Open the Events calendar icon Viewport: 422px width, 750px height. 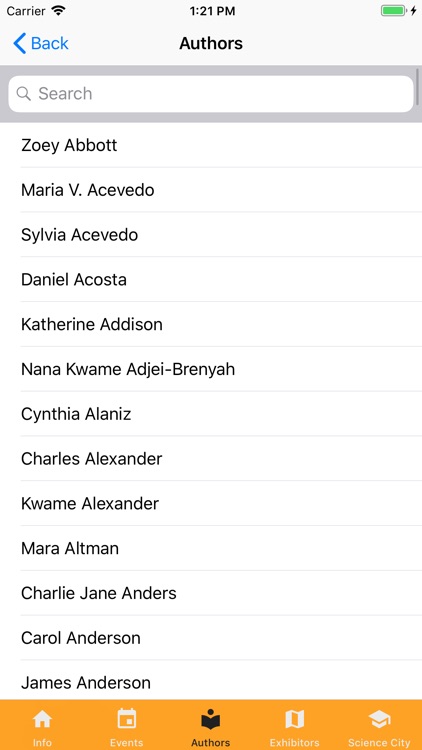[x=126, y=719]
